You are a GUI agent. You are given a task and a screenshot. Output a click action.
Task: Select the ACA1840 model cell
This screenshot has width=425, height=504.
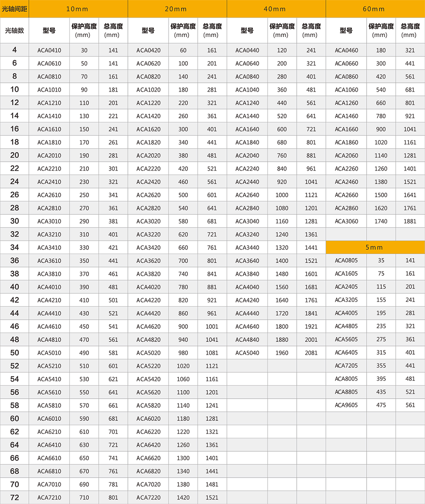[247, 142]
